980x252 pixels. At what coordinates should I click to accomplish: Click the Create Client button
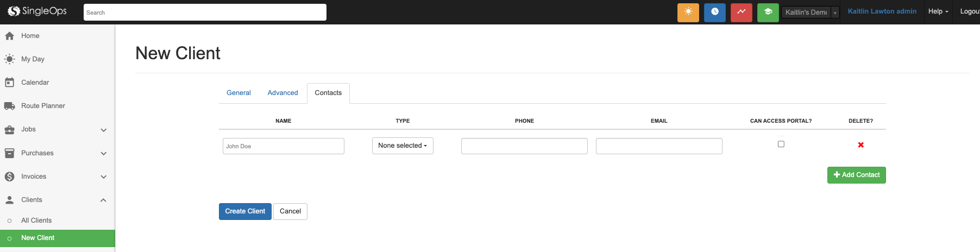pos(245,211)
